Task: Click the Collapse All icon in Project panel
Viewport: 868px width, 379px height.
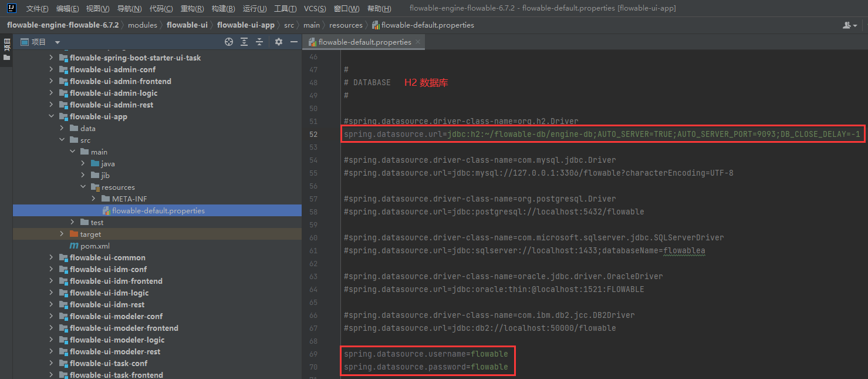Action: click(x=259, y=42)
